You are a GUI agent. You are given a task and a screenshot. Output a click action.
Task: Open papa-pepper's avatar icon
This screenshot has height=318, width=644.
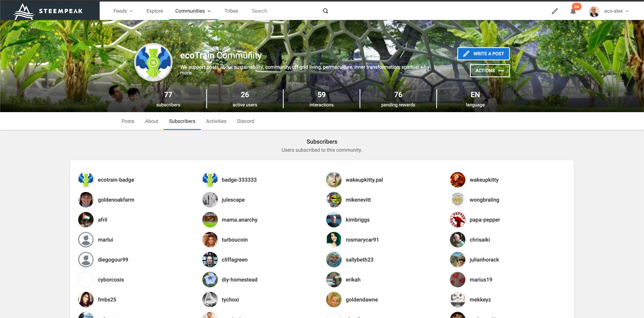(x=458, y=220)
